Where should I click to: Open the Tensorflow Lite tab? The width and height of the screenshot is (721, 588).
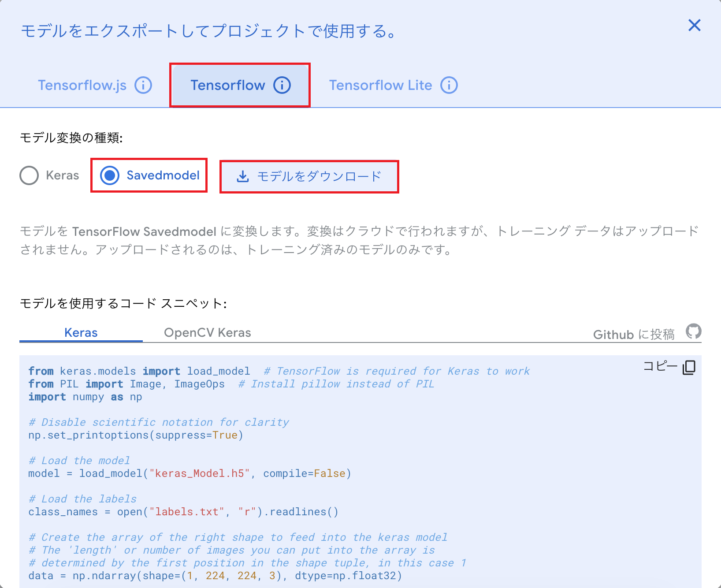pos(380,85)
